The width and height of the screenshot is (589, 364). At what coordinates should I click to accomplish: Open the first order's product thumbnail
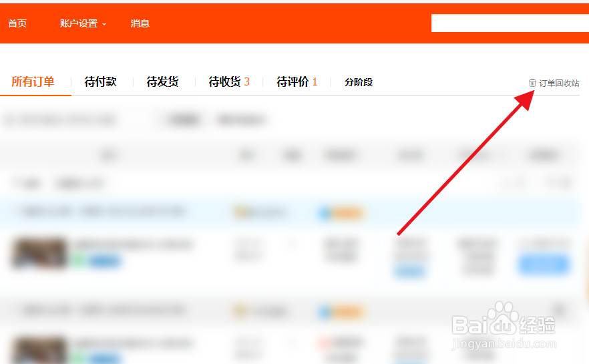(39, 253)
